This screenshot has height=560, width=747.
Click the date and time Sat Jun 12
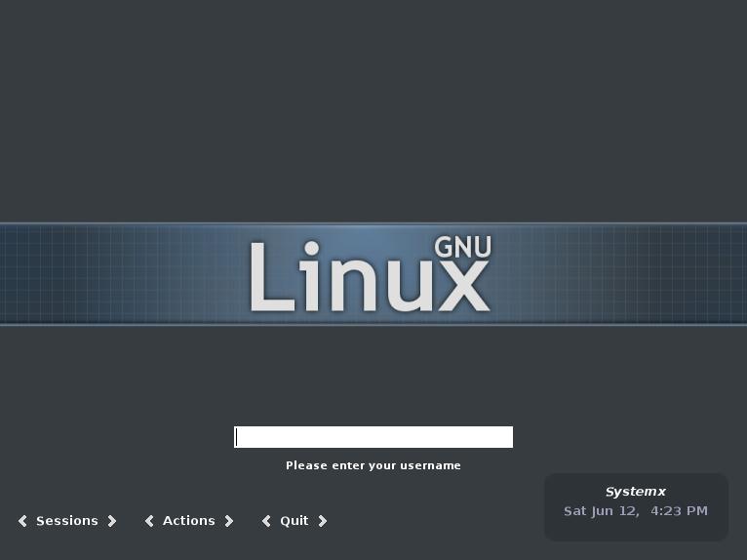point(636,511)
